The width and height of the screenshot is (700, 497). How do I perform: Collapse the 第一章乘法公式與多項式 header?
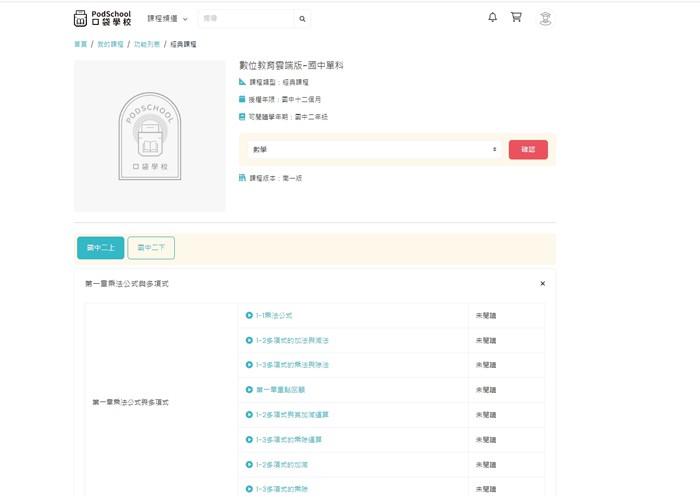pos(127,284)
